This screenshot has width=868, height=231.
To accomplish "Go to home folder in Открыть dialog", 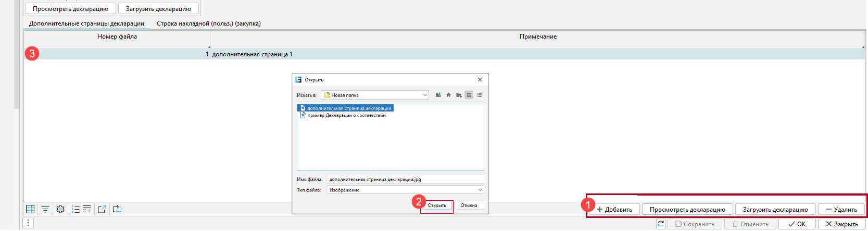I will [x=448, y=95].
